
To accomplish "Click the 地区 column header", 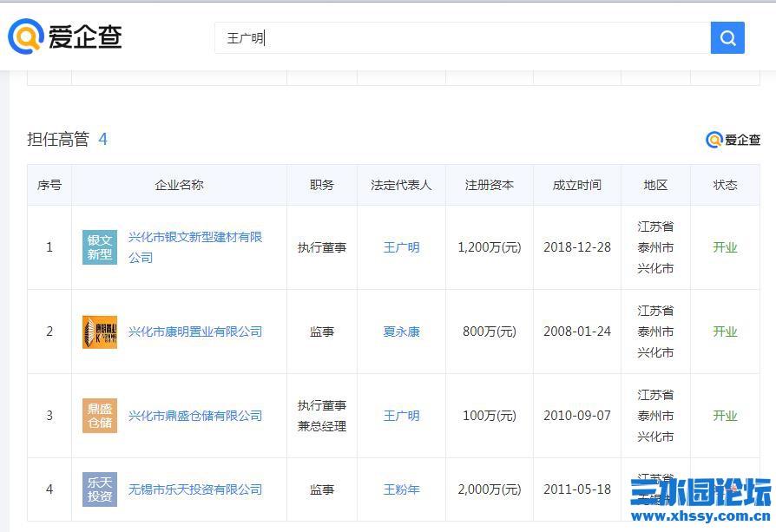I will pos(655,185).
